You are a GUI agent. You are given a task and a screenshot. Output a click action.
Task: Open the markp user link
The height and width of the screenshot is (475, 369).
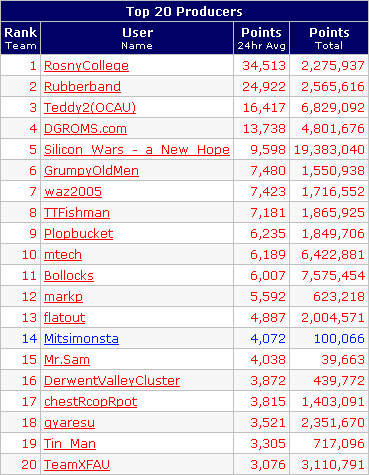click(x=63, y=297)
